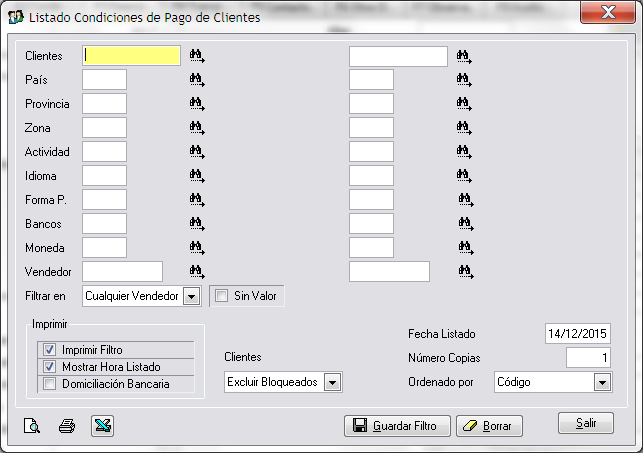Open lookup beside right Vendedor field
The height and width of the screenshot is (453, 643).
coord(464,271)
